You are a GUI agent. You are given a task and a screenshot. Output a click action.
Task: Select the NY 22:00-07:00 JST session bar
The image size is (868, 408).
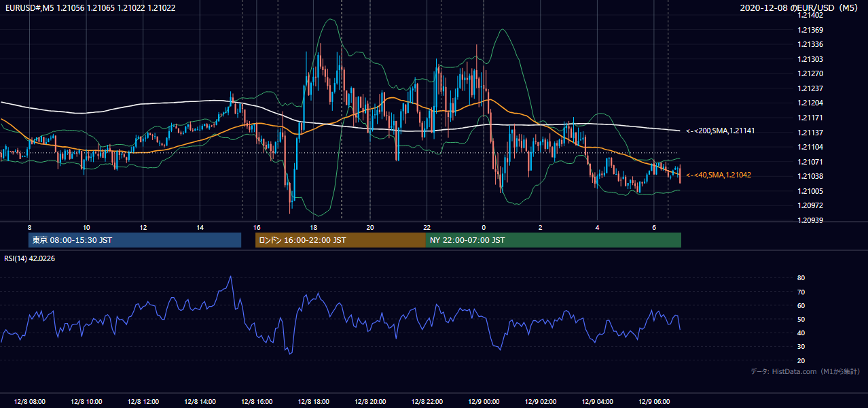point(554,240)
